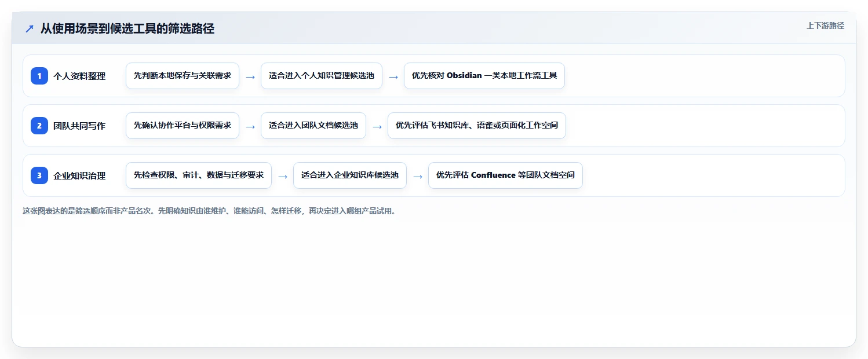
Task: Click the title 从使用场景到候选工具的筛选路径
Action: tap(127, 28)
